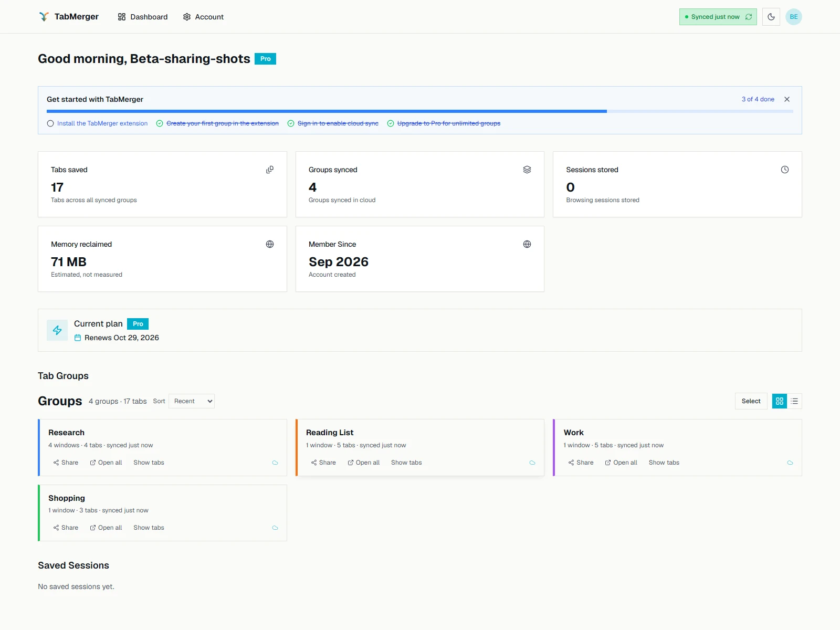The image size is (840, 630).
Task: Open the Account nav item
Action: point(203,17)
